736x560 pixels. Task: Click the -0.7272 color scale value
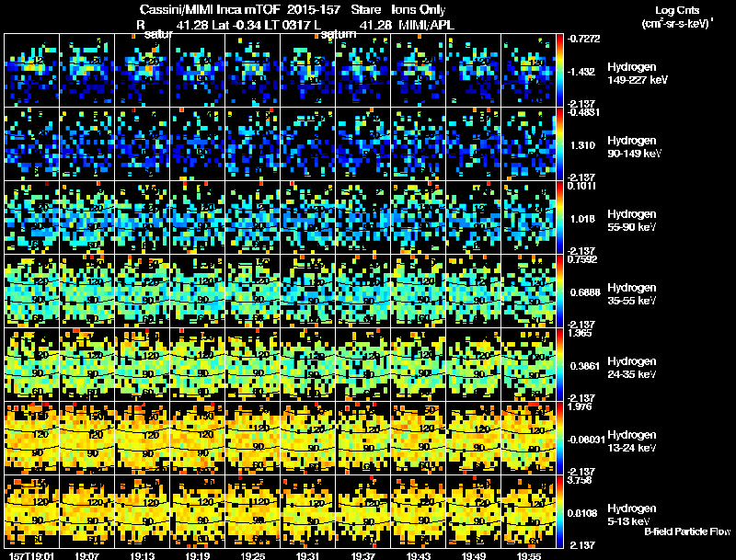tap(583, 39)
